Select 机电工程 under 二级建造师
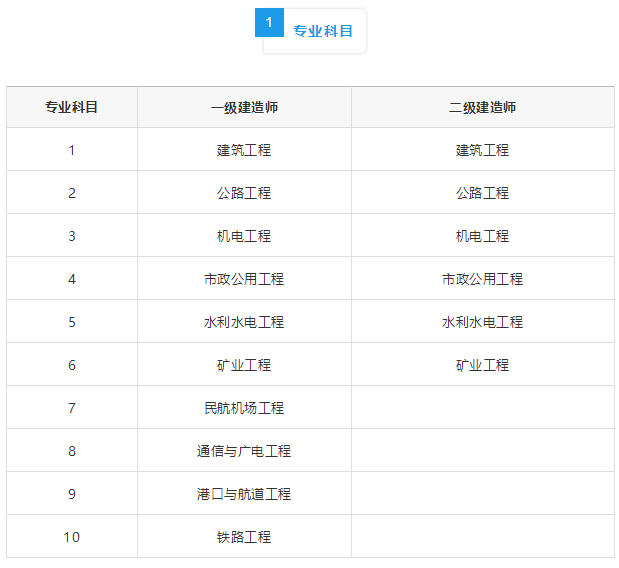The image size is (619, 568). pyautogui.click(x=482, y=236)
